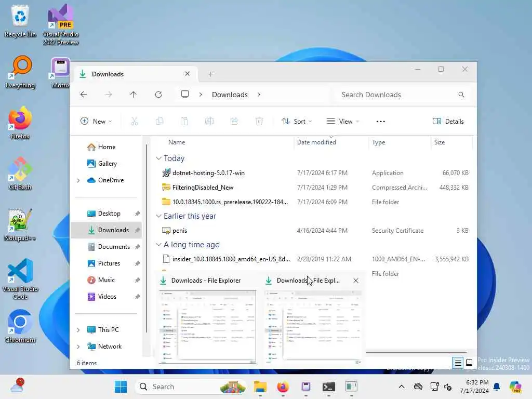532x399 pixels.
Task: Open Gallery in the navigation pane
Action: [102, 164]
